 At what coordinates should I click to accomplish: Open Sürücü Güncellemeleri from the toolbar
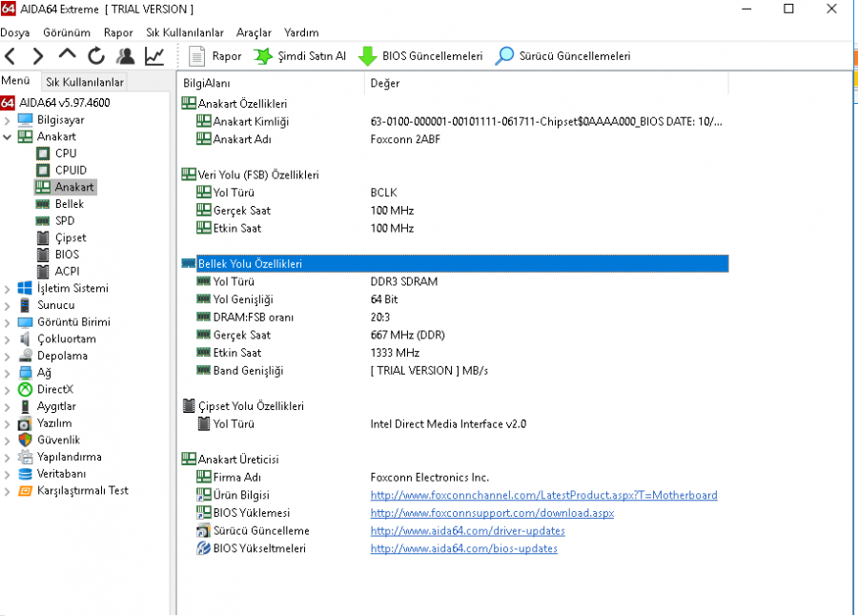click(563, 56)
